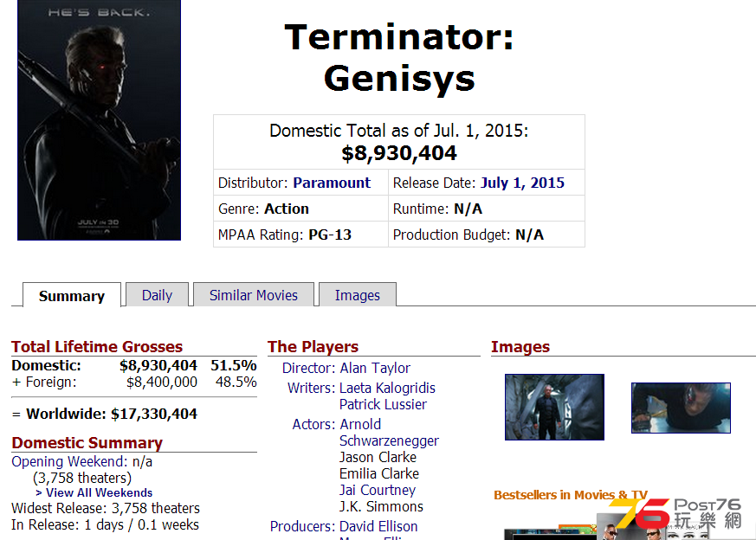This screenshot has height=540, width=756.
Task: Click the J.K. Simmons actor link
Action: [x=381, y=506]
